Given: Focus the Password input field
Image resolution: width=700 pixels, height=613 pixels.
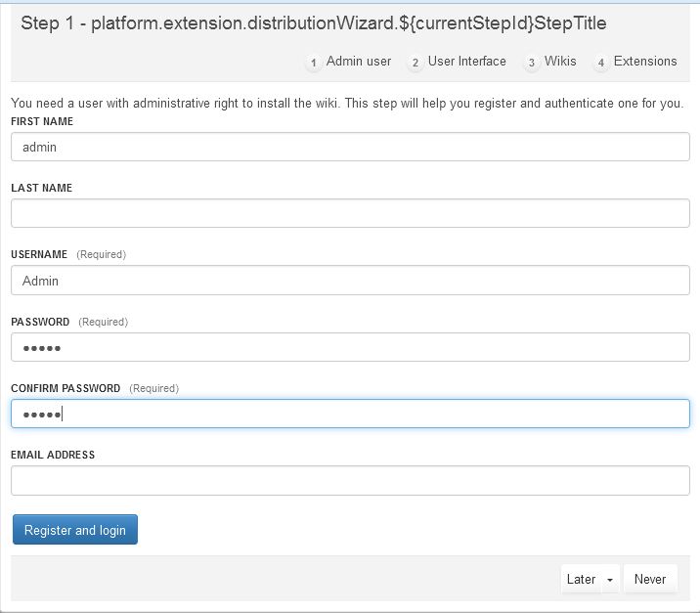Looking at the screenshot, I should (x=350, y=347).
